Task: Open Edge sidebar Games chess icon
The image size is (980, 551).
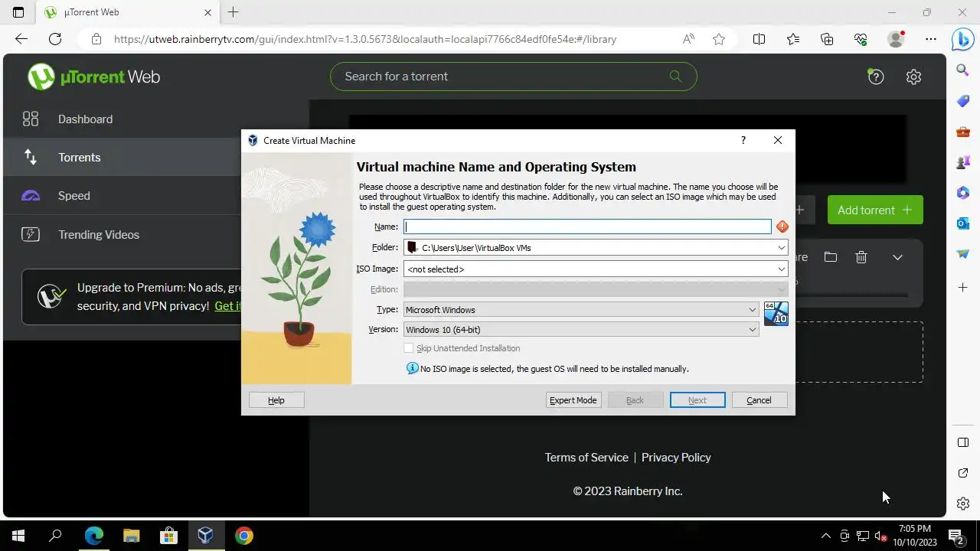Action: (963, 162)
